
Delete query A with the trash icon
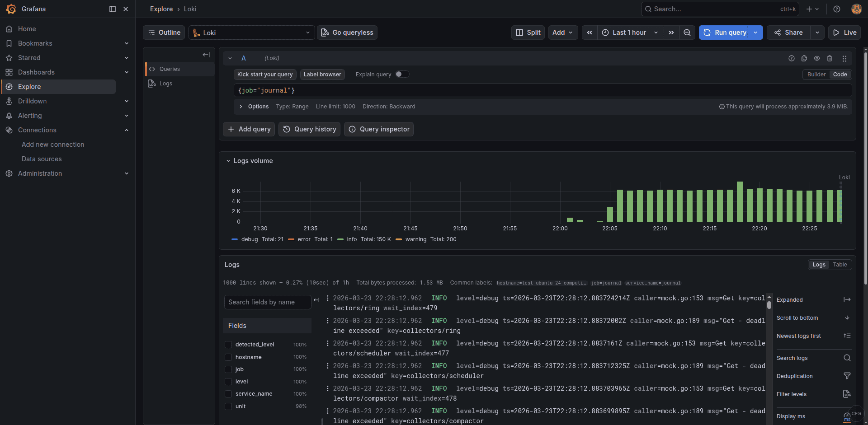click(x=830, y=58)
